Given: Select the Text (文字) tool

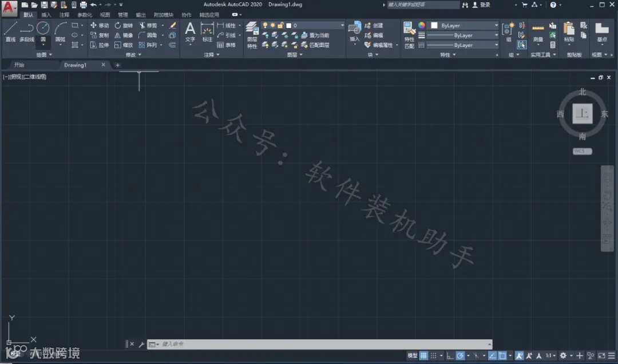Looking at the screenshot, I should [x=190, y=32].
